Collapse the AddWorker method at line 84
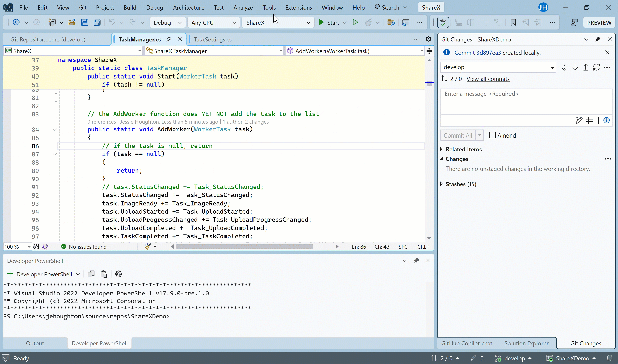Viewport: 618px width, 364px height. point(55,130)
